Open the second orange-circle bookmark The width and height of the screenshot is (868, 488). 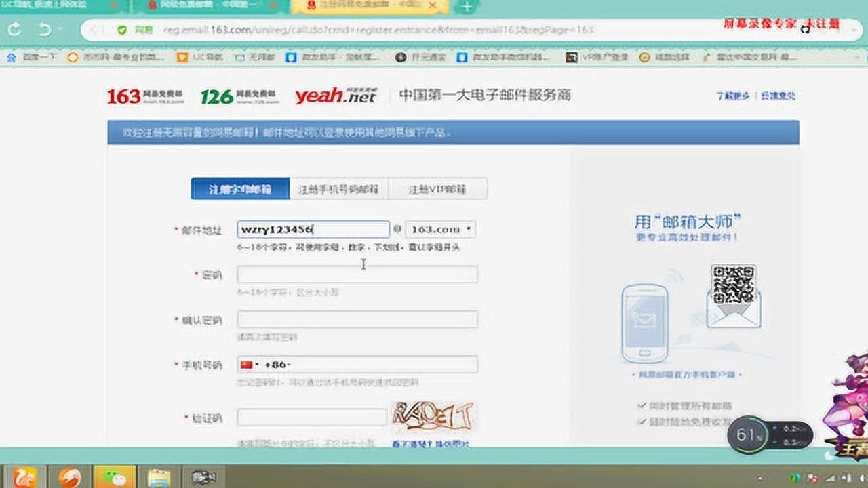[117, 58]
